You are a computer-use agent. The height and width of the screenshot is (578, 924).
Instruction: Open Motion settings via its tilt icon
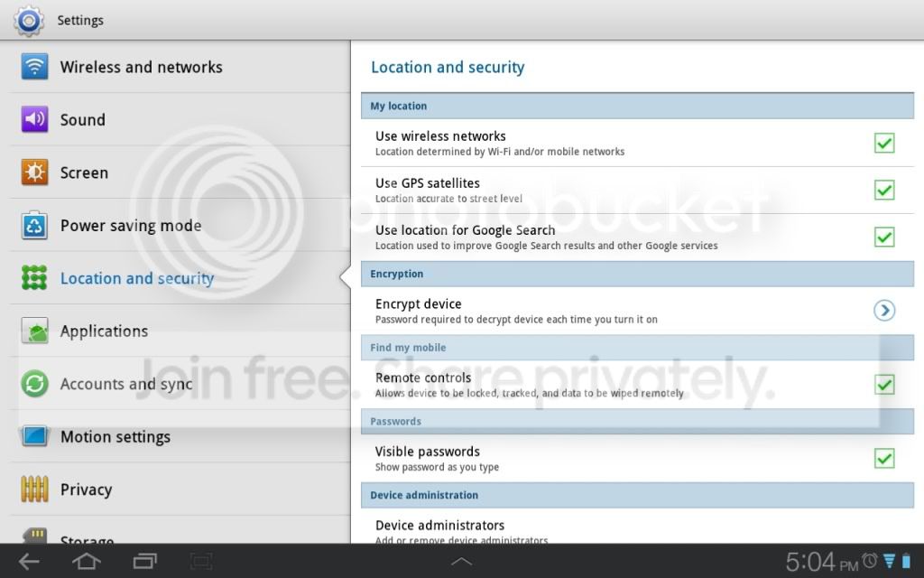33,436
